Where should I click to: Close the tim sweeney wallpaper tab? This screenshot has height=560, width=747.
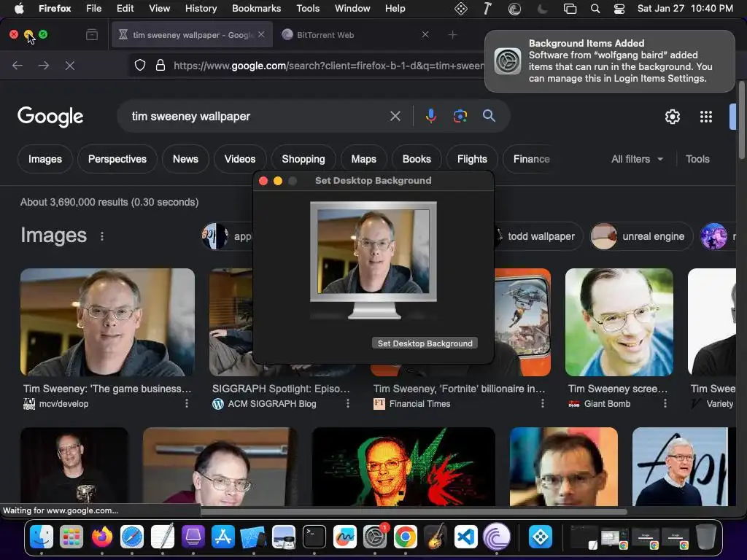[x=261, y=35]
